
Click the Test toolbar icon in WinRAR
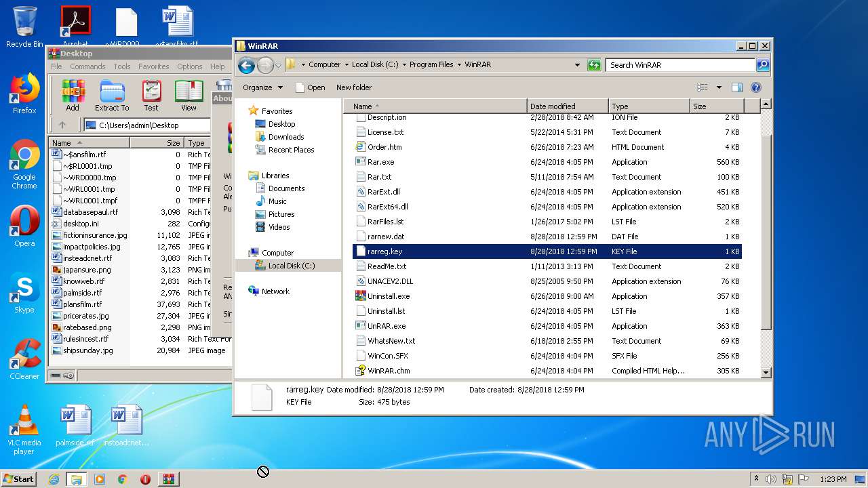click(151, 94)
